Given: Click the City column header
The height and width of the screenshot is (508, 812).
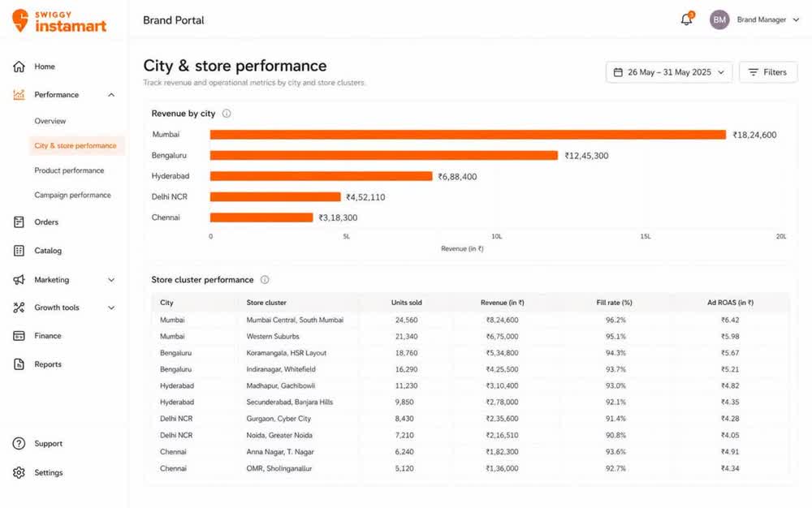Looking at the screenshot, I should click(x=166, y=303).
